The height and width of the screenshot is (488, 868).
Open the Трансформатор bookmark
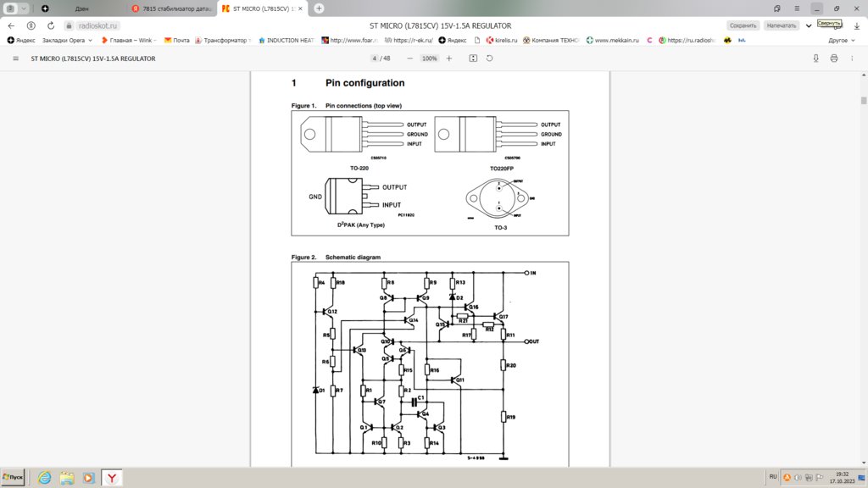(x=223, y=40)
